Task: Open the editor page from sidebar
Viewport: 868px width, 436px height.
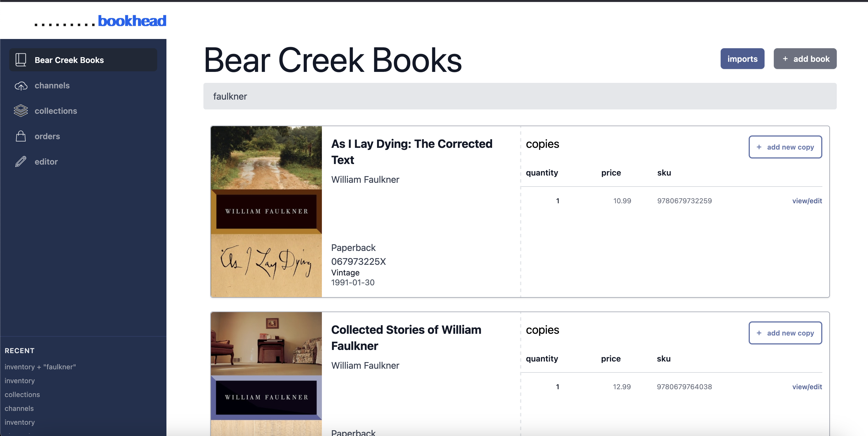Action: 46,162
